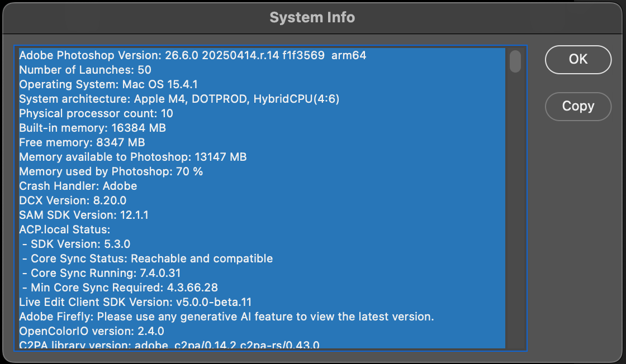
Task: Select the Operating System: Mac OS line
Action: (108, 84)
